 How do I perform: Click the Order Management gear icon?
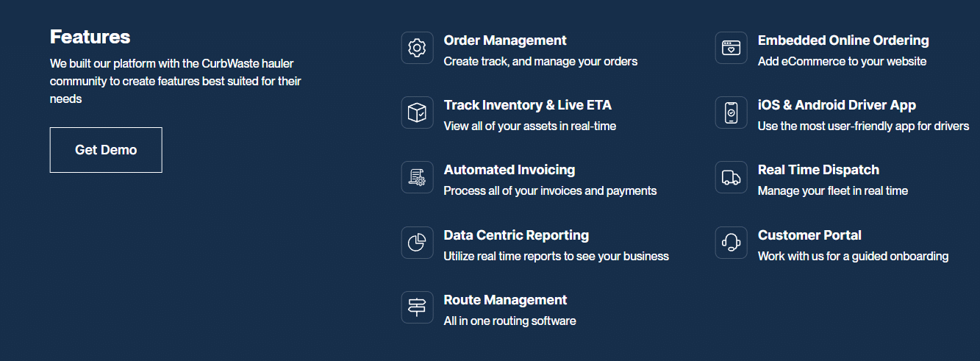point(417,48)
